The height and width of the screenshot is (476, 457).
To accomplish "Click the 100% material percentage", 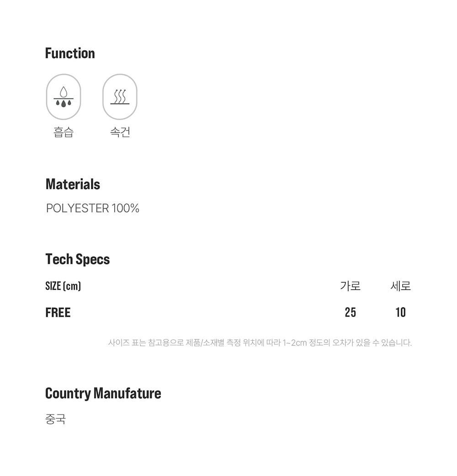I will pyautogui.click(x=125, y=208).
